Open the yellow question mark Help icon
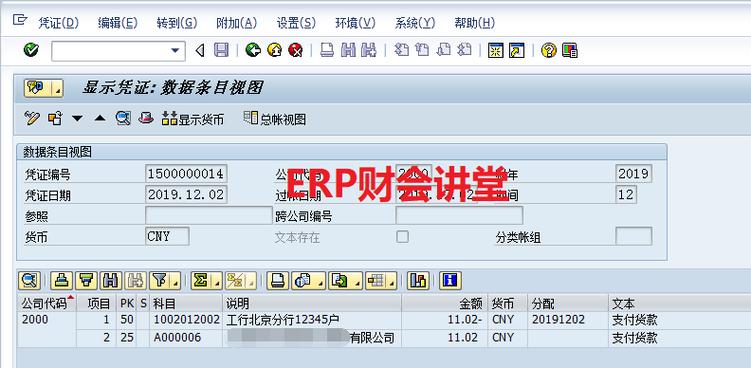751x368 pixels. [549, 50]
